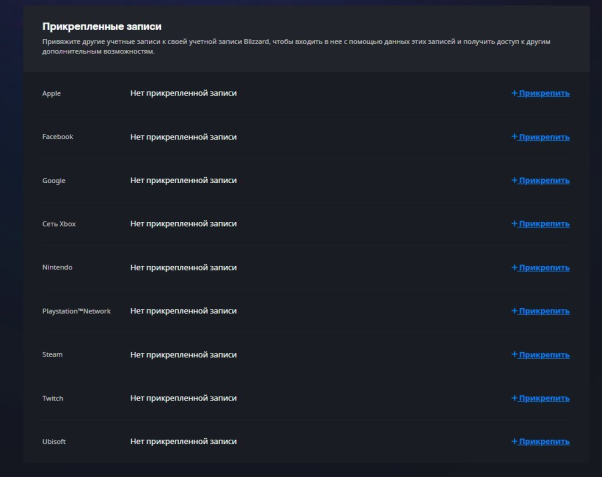Click Прикрепить link for Apple account
This screenshot has height=477, width=602.
coord(541,93)
